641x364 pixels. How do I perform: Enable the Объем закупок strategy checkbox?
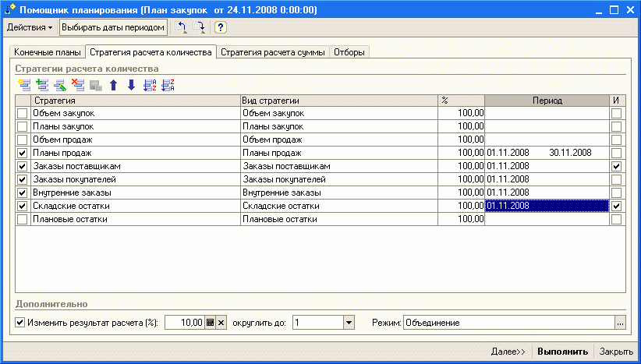[x=22, y=113]
